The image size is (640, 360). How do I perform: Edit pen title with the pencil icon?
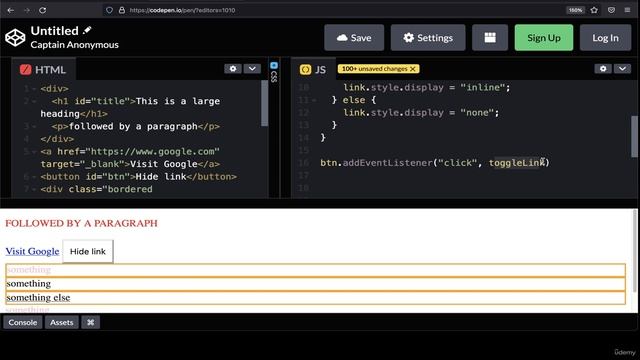pos(87,30)
